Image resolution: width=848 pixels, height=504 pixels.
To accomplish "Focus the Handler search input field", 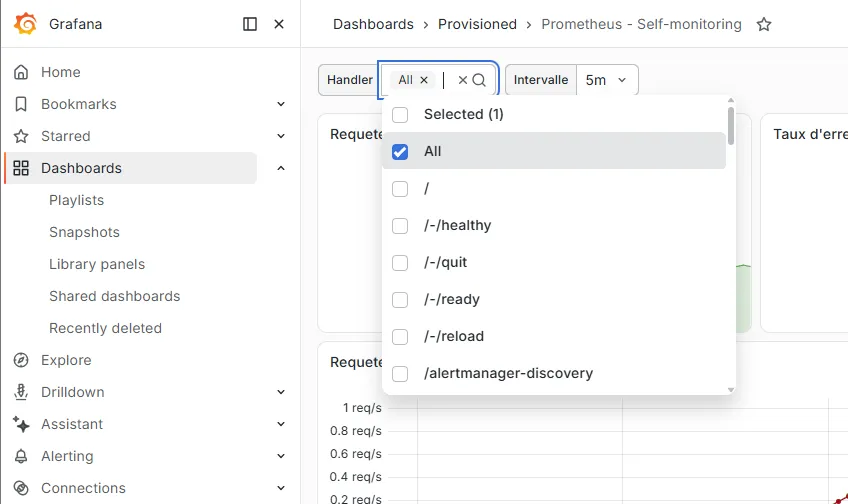I will tap(445, 80).
